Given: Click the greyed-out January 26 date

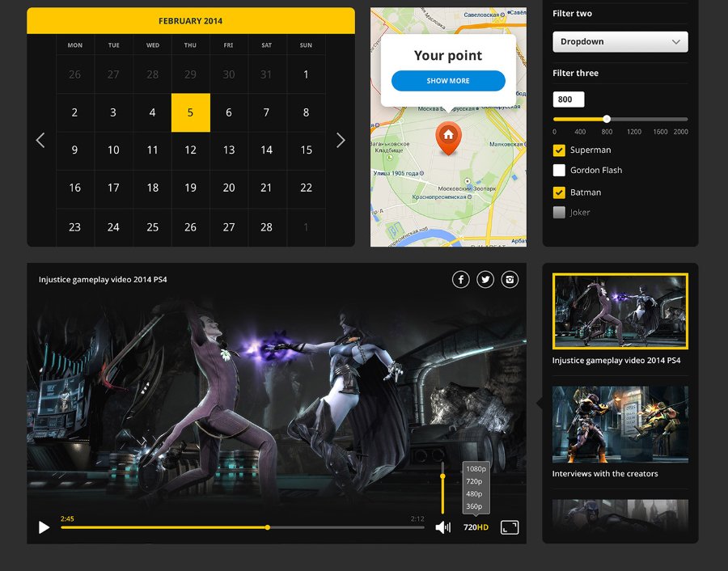Looking at the screenshot, I should tap(74, 74).
